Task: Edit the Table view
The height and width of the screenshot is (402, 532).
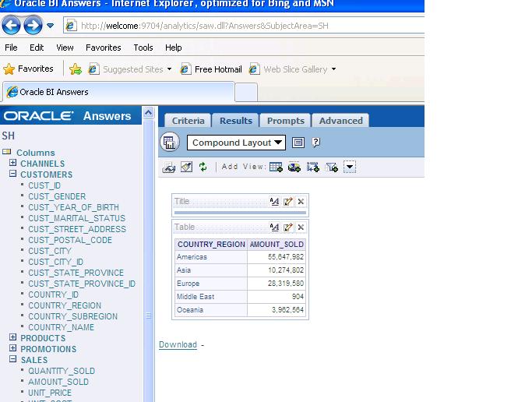Action: pyautogui.click(x=287, y=227)
